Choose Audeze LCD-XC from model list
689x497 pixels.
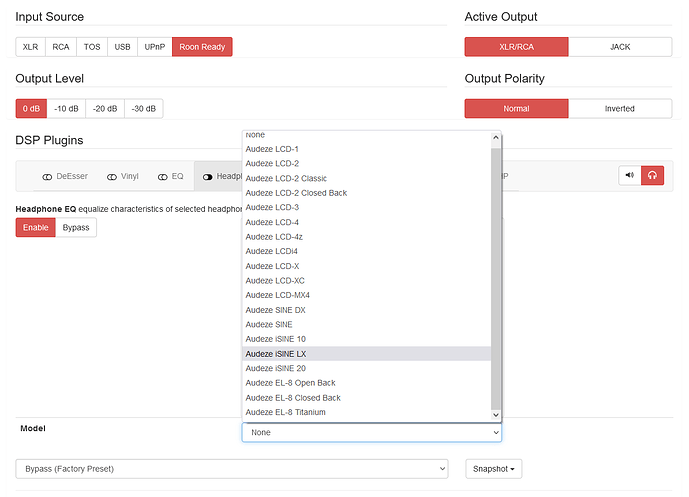tap(366, 281)
